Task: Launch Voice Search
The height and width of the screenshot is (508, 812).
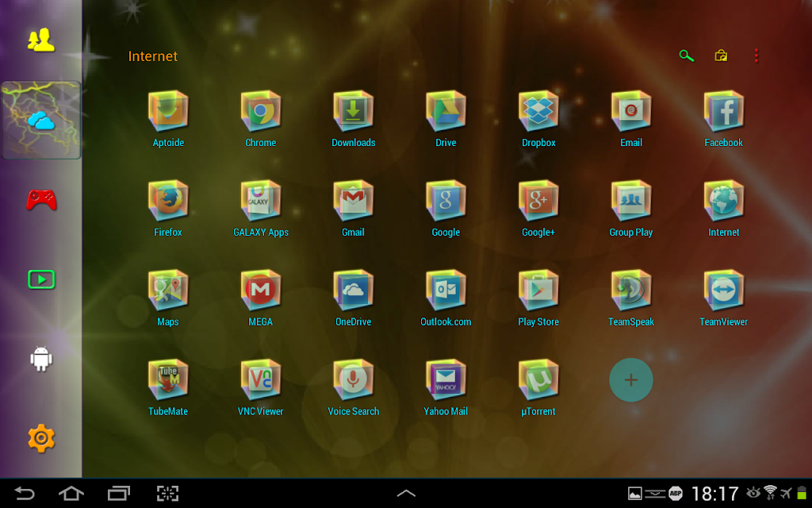Action: pos(353,380)
